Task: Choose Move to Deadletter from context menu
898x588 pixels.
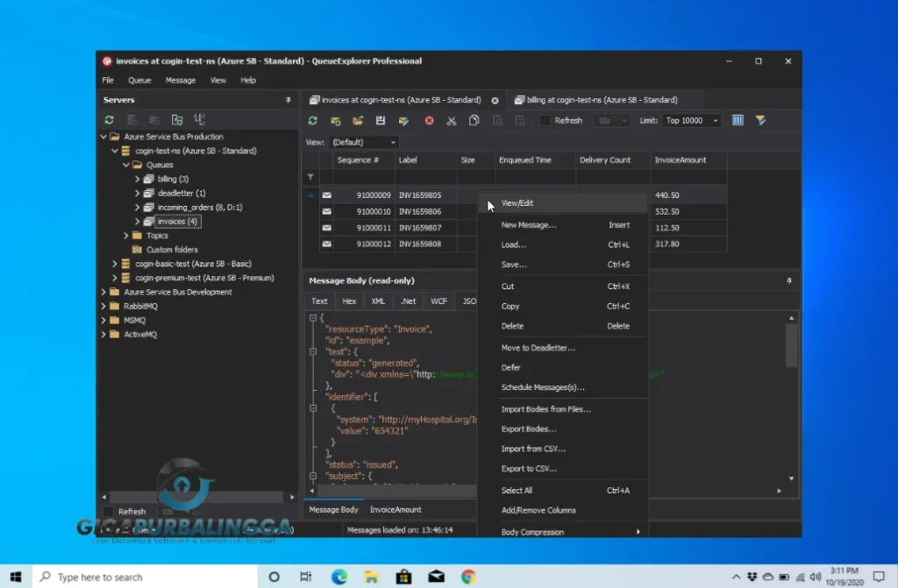Action: [x=538, y=348]
